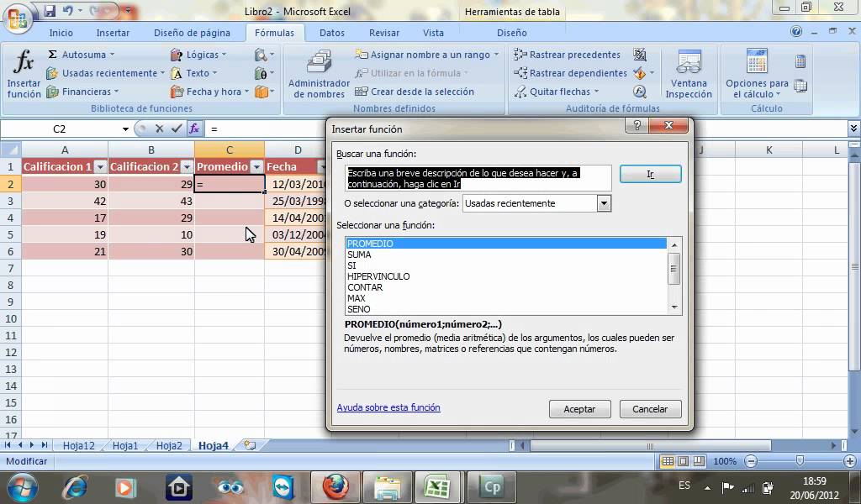Open the Texto functions library
This screenshot has height=504, width=861.
click(x=193, y=73)
